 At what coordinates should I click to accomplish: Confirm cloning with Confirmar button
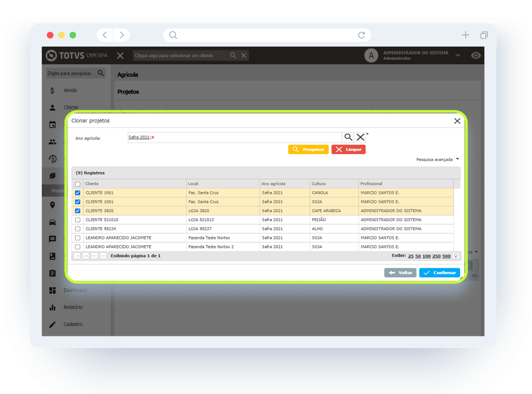click(440, 273)
